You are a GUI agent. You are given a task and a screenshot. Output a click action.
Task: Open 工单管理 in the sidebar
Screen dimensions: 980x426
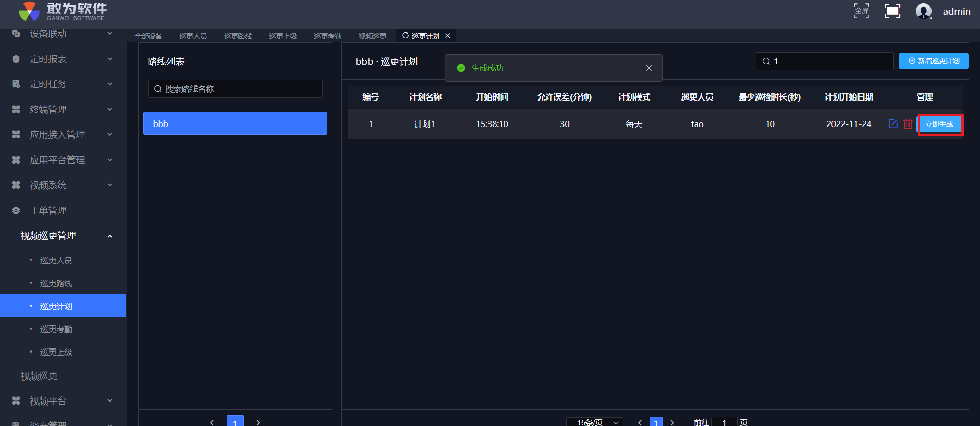tap(48, 210)
